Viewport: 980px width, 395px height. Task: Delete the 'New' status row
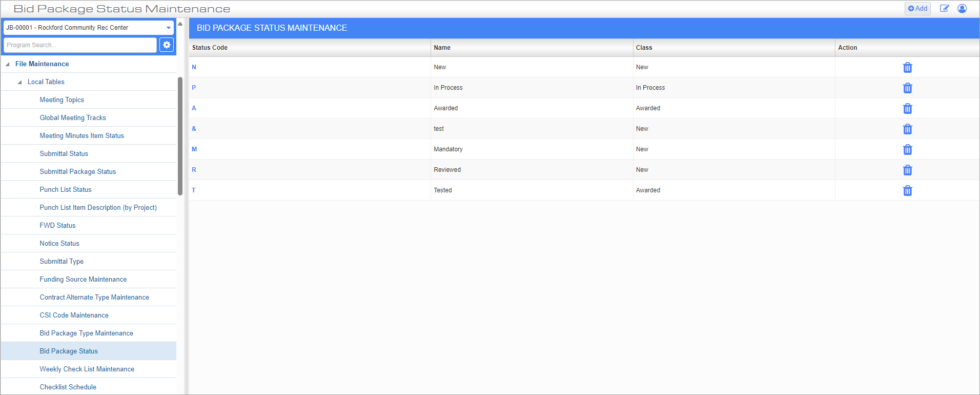click(x=907, y=68)
